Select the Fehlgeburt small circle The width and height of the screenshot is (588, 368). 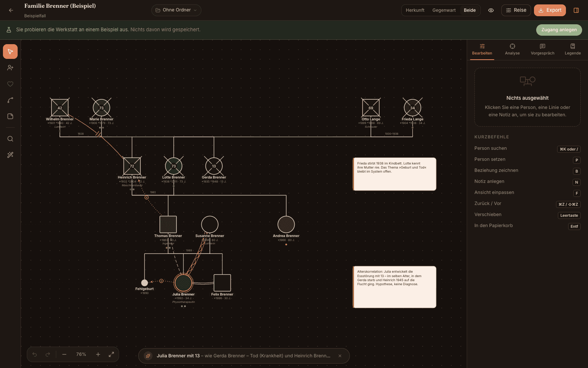click(144, 283)
